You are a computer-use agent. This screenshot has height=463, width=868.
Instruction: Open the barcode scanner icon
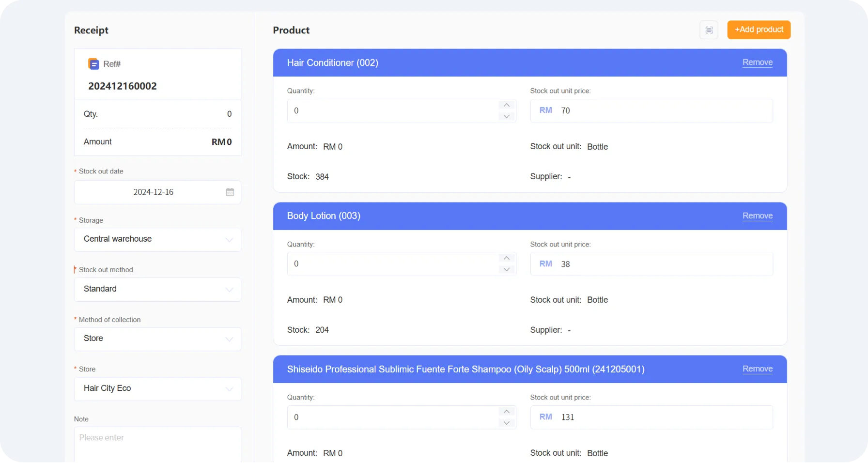click(709, 30)
